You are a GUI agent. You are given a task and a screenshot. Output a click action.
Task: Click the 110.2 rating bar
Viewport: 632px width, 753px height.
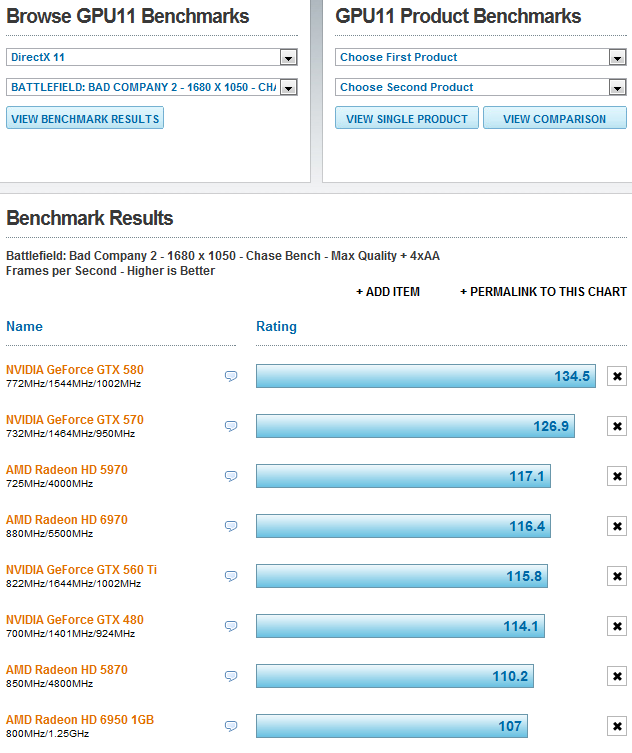click(395, 676)
